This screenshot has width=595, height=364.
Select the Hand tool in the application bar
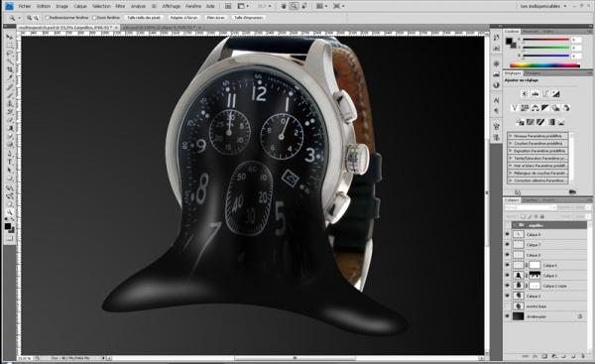(284, 6)
